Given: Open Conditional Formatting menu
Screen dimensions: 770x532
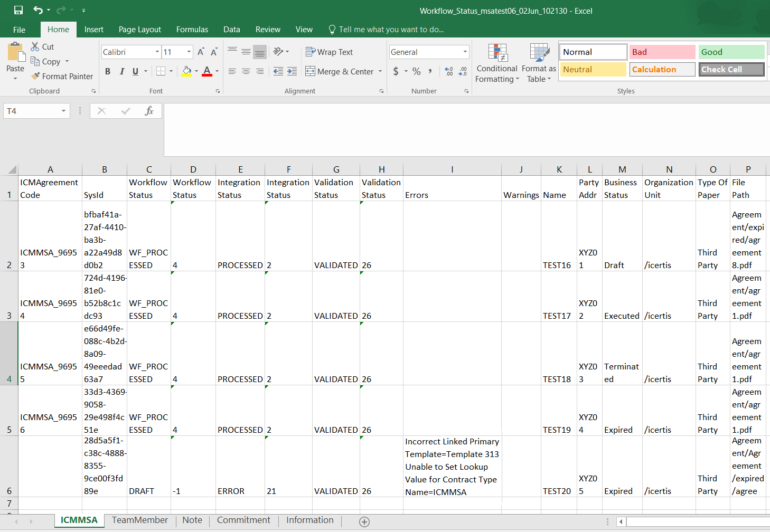Looking at the screenshot, I should click(497, 64).
